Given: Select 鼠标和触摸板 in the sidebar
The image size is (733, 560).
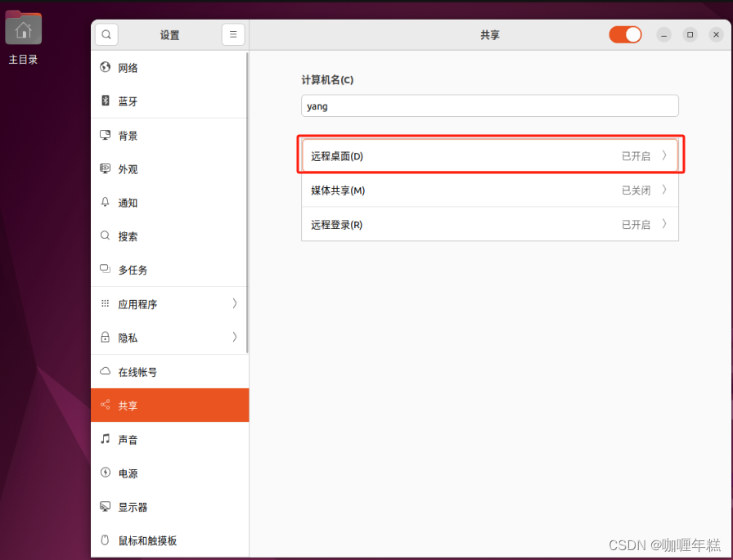Looking at the screenshot, I should pyautogui.click(x=169, y=540).
